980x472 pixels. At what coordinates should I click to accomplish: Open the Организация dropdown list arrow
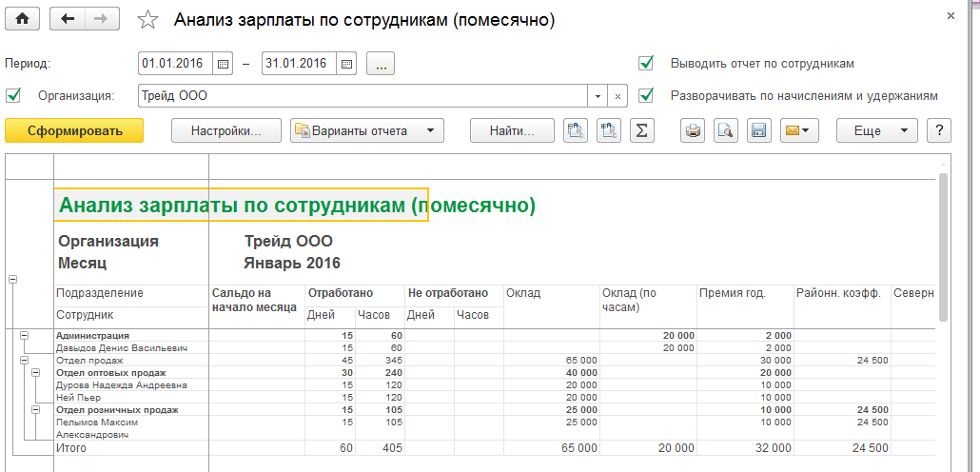pyautogui.click(x=598, y=96)
